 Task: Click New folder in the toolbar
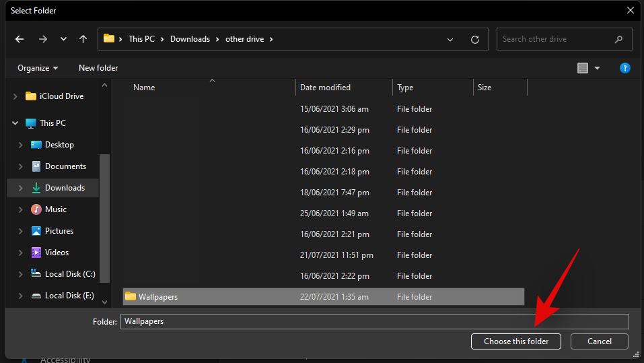point(98,68)
